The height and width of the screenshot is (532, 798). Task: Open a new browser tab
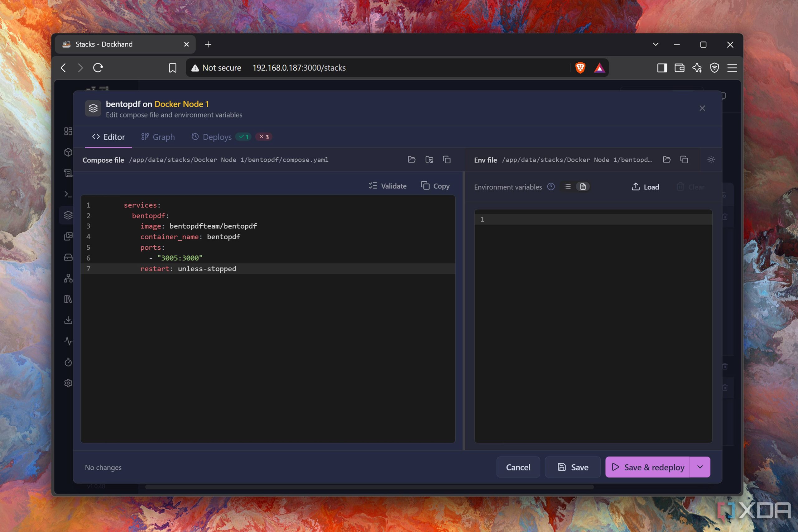208,45
